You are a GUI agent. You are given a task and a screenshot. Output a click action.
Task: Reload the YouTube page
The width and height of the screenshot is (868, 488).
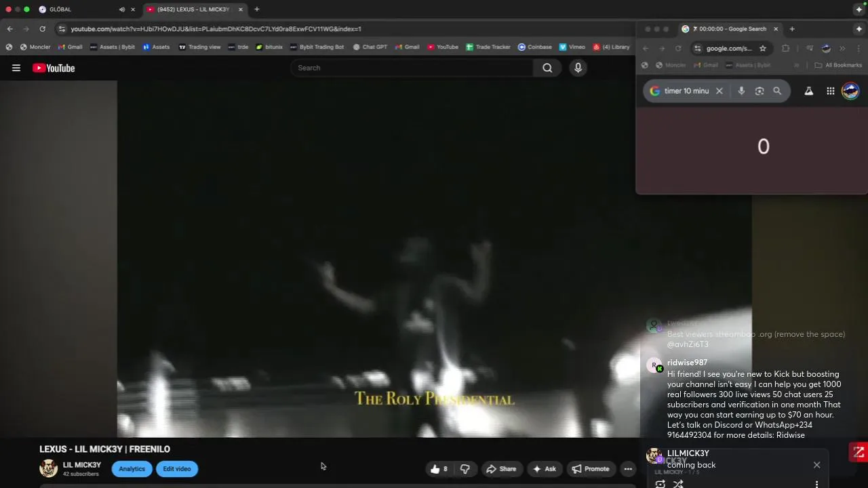click(42, 29)
